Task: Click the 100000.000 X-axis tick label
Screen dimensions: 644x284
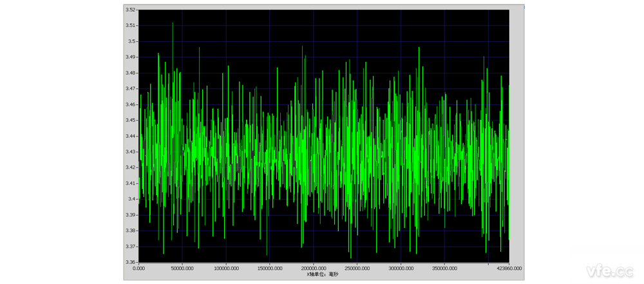Action: pyautogui.click(x=226, y=268)
